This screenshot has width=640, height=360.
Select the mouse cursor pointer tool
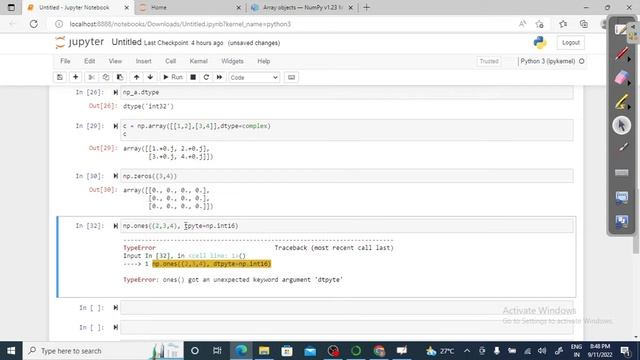pos(622,125)
